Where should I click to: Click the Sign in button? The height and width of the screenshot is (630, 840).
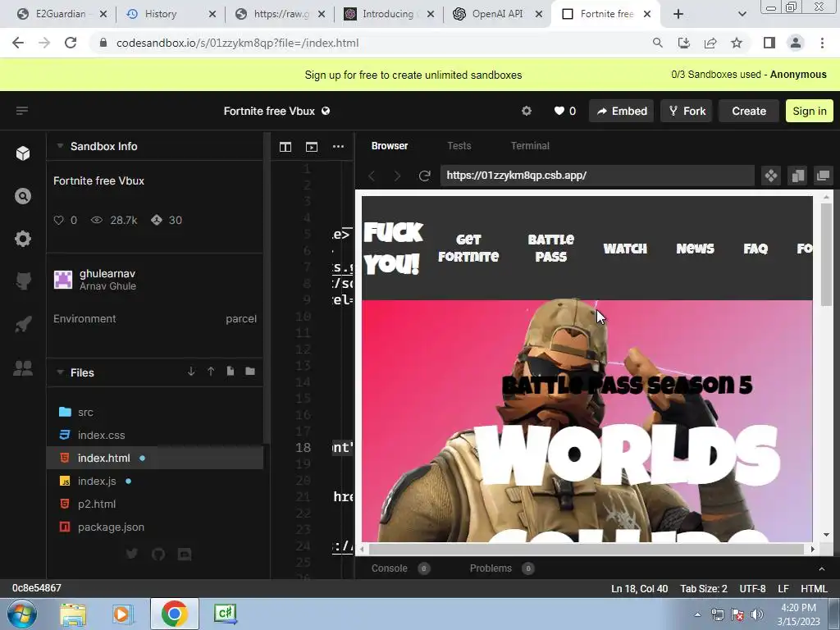tap(810, 111)
